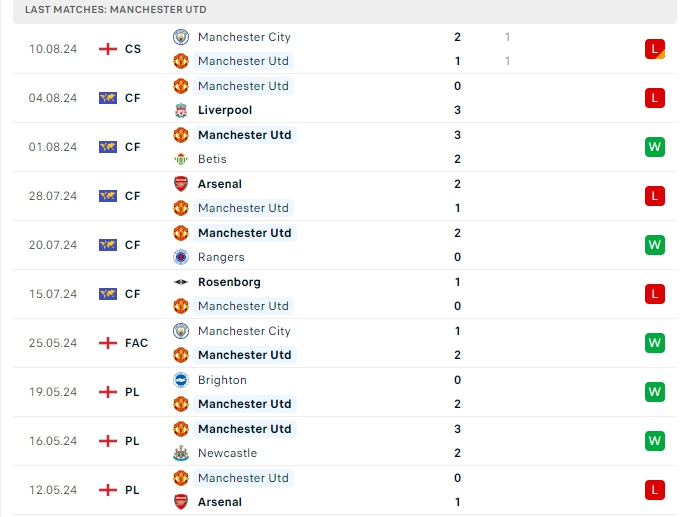The height and width of the screenshot is (517, 688).
Task: Open the Brighton team link
Action: point(222,380)
